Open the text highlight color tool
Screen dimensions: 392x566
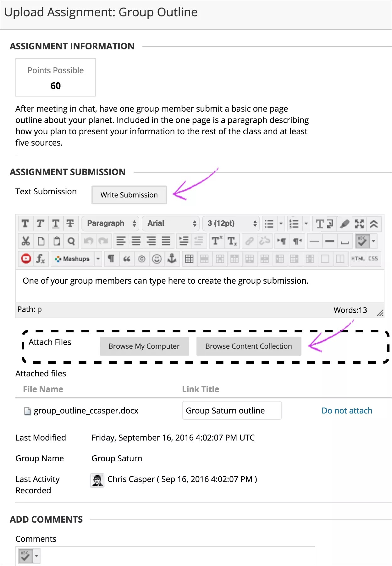pos(345,224)
